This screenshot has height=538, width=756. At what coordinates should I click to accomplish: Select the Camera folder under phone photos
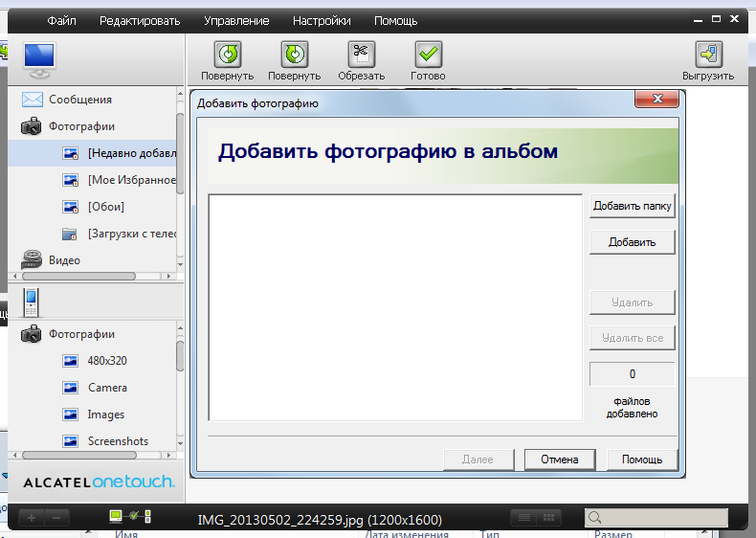point(107,388)
